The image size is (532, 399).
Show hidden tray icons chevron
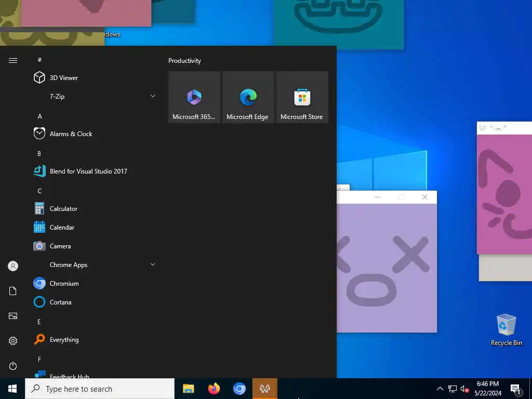click(440, 389)
